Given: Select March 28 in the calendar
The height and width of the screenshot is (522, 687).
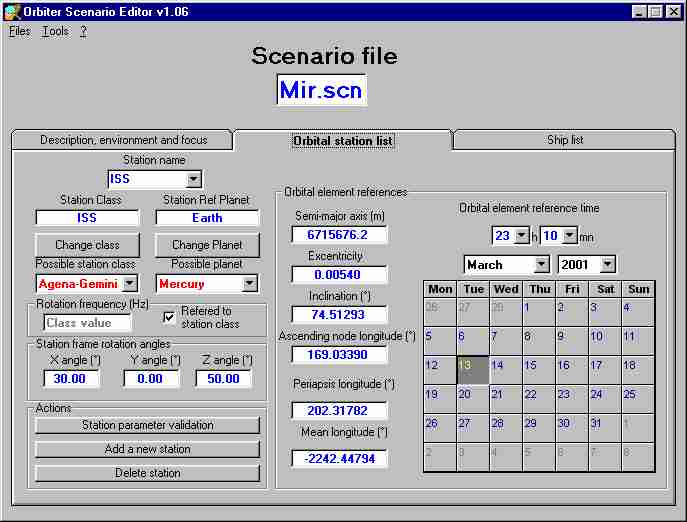Looking at the screenshot, I should (x=506, y=428).
